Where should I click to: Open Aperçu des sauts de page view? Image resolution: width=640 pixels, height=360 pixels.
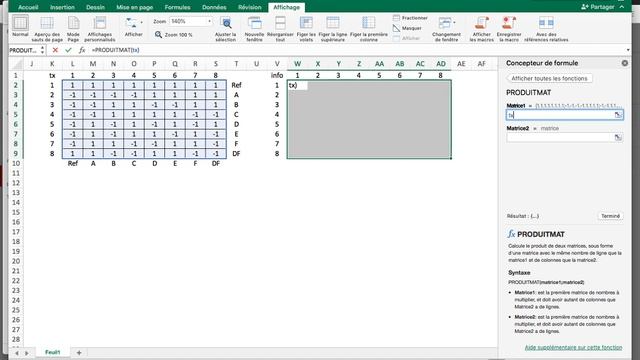point(47,28)
